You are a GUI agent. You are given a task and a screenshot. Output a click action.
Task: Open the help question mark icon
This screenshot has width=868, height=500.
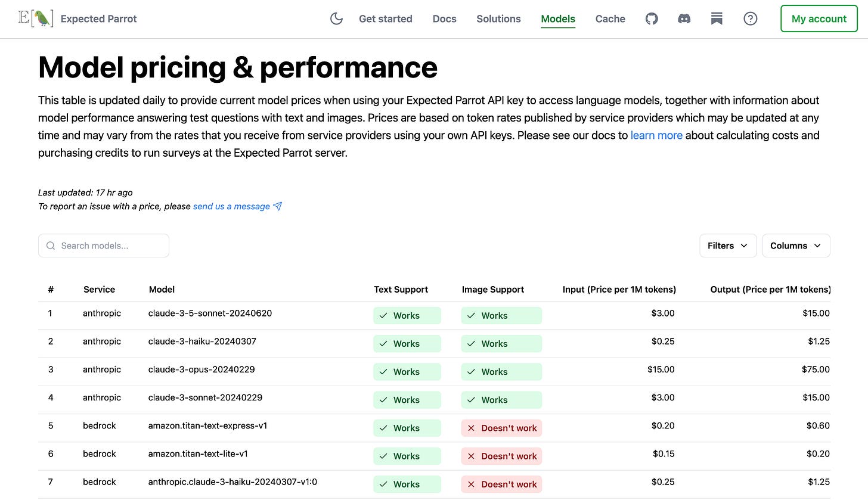[x=751, y=18]
